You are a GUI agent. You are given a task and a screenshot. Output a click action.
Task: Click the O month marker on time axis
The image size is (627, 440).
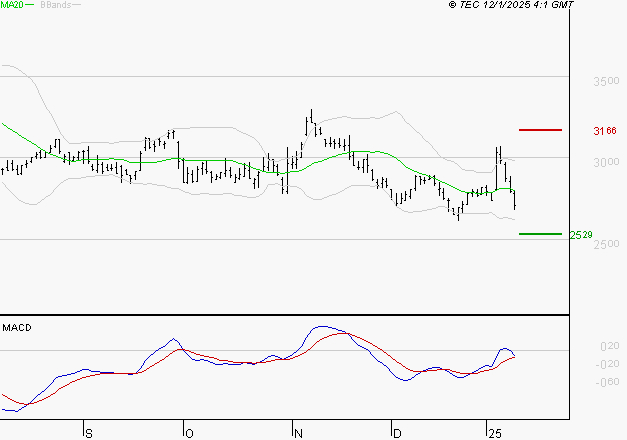[x=189, y=432]
